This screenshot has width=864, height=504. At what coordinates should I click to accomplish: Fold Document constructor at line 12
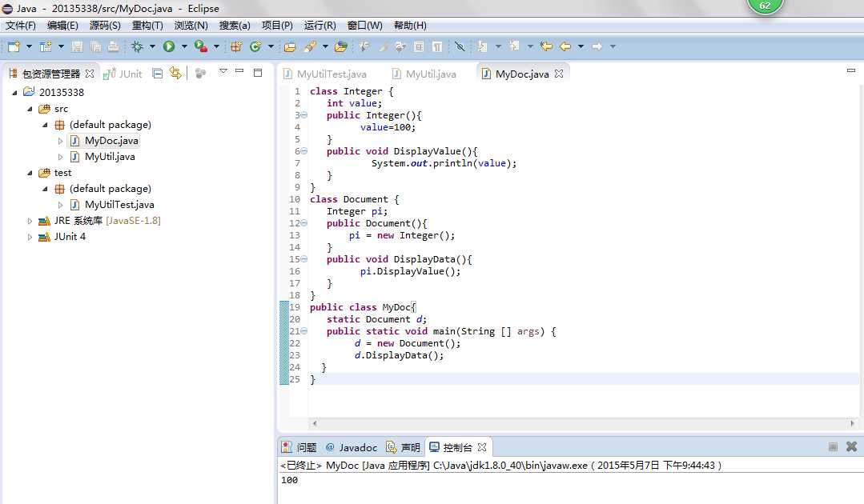(x=303, y=223)
